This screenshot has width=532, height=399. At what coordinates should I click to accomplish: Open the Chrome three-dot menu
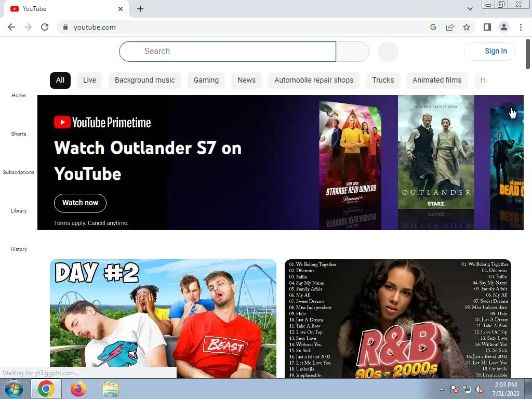521,27
